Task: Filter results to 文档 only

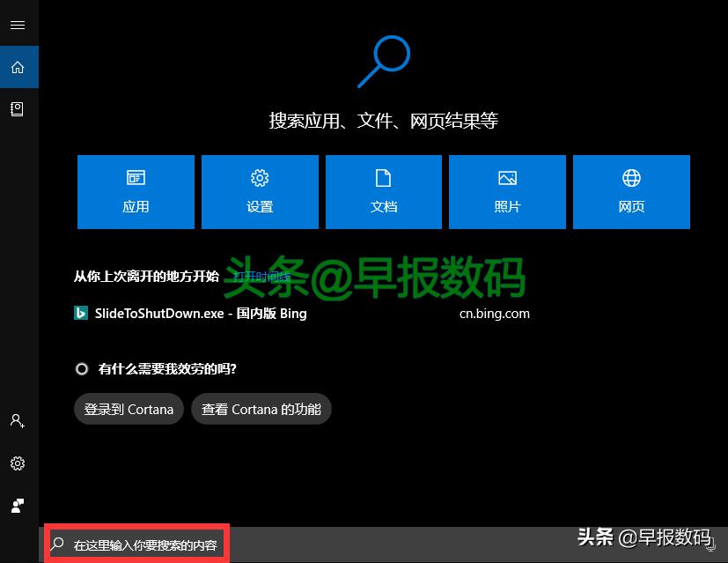Action: pyautogui.click(x=384, y=191)
